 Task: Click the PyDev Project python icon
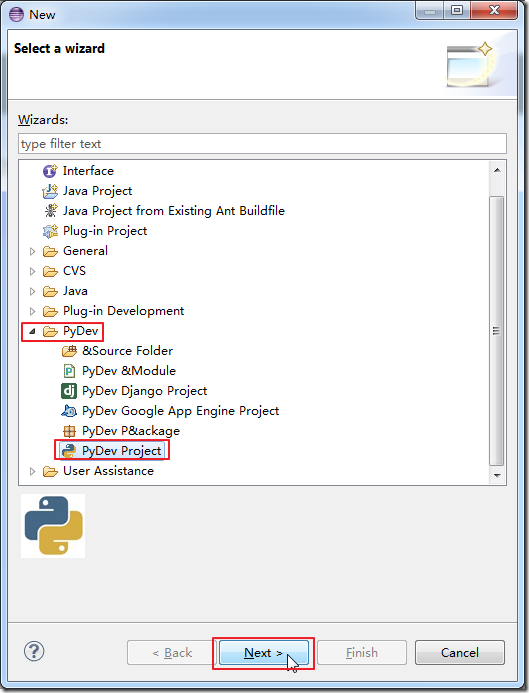(69, 451)
